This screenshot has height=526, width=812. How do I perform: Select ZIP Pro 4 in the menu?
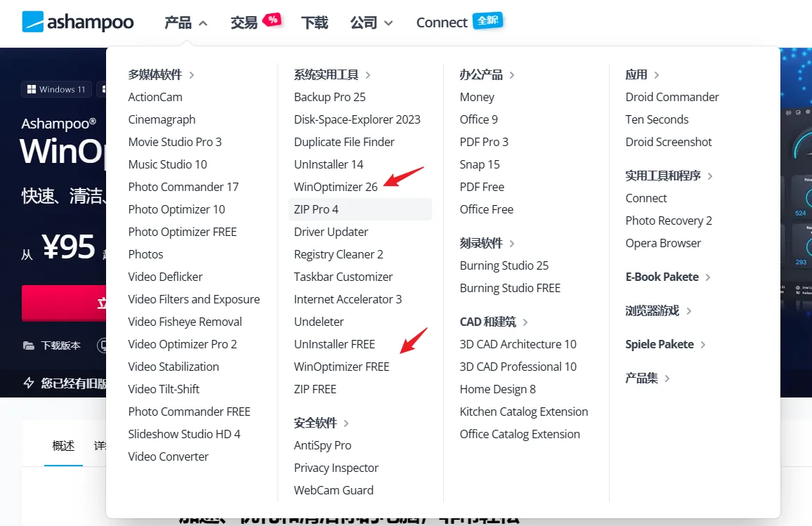point(316,209)
